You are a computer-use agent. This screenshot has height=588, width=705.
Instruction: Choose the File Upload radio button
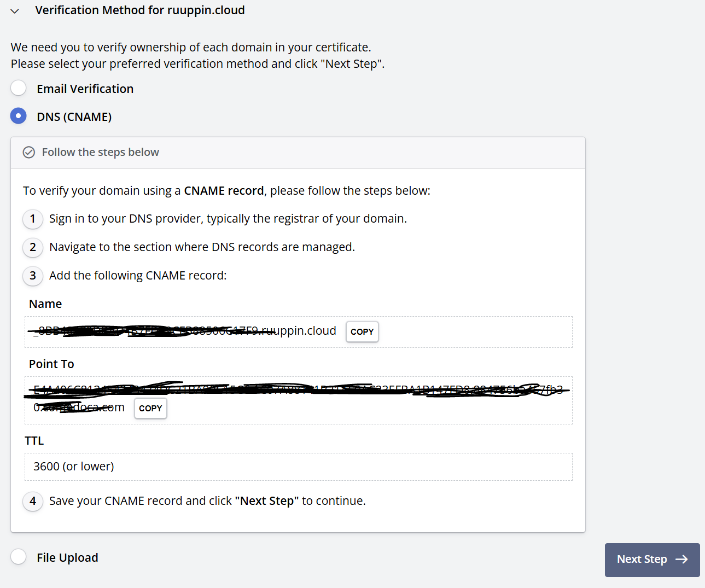pyautogui.click(x=19, y=557)
